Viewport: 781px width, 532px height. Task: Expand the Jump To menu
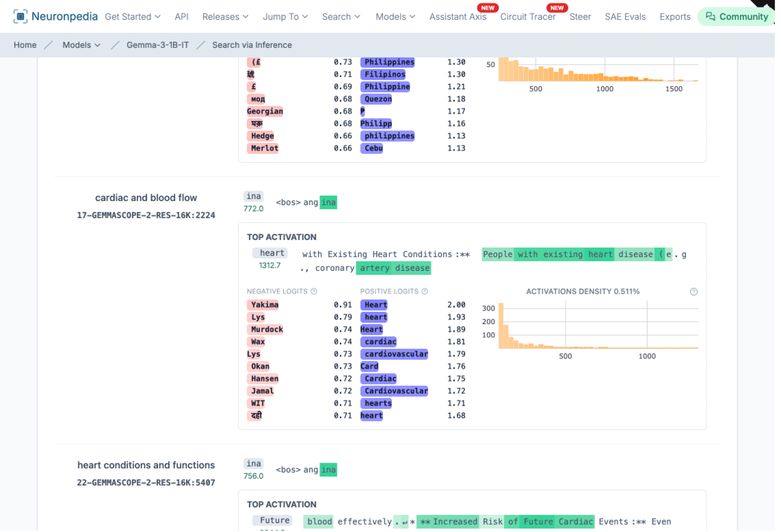coord(285,16)
